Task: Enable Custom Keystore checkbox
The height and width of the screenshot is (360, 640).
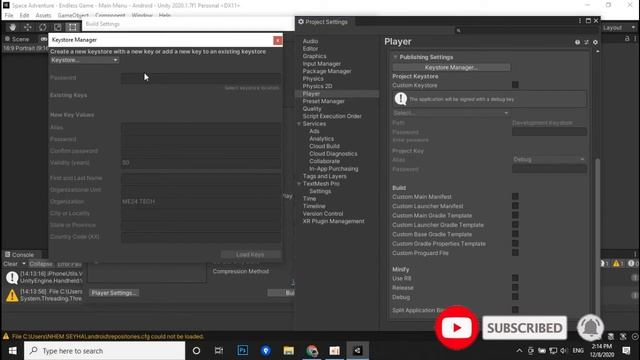Action: pos(515,85)
